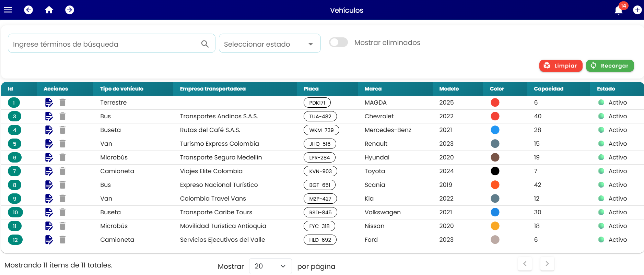This screenshot has width=644, height=275.
Task: Expand the items per page dropdown
Action: [x=270, y=266]
